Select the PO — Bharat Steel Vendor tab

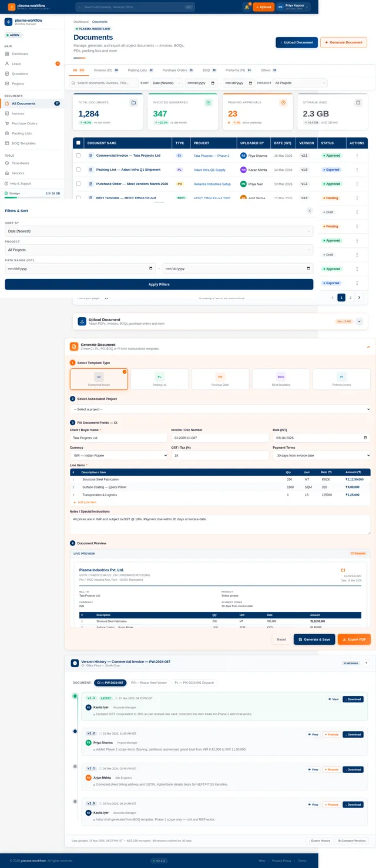tap(148, 683)
